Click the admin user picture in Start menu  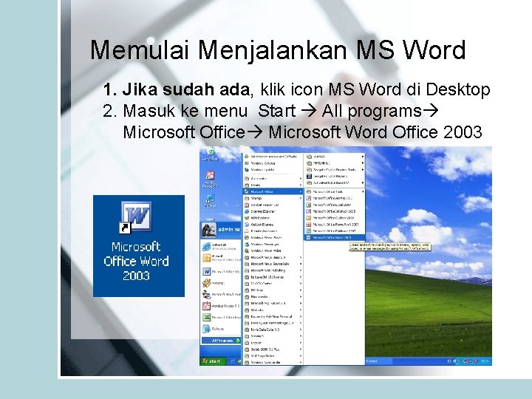[x=208, y=230]
